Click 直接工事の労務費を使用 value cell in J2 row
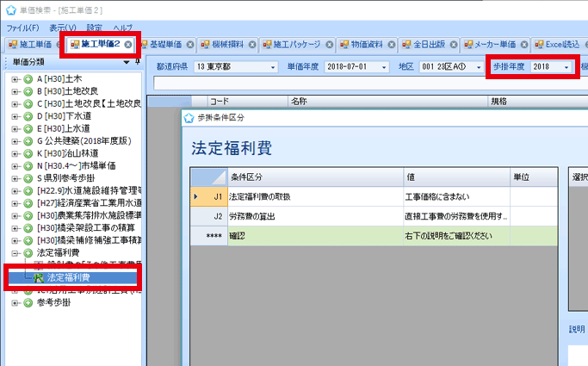 click(x=455, y=215)
